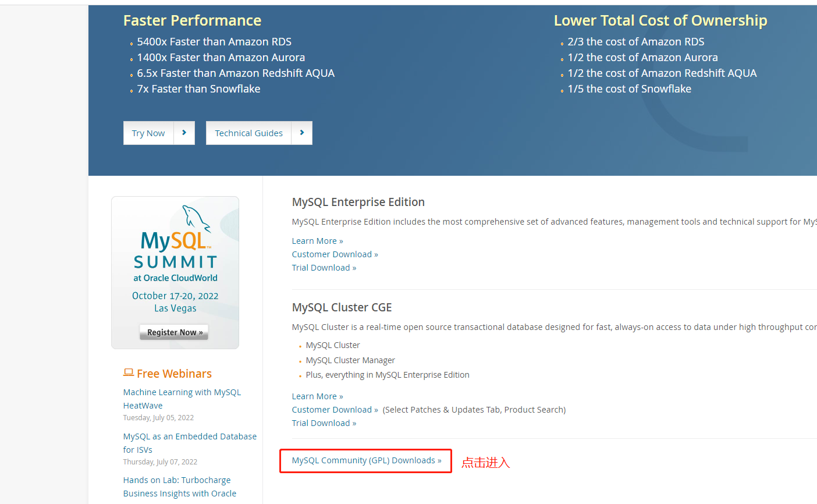Screen dimensions: 817x504
Task: Click the arrow icon beside Technical Guides
Action: [302, 133]
